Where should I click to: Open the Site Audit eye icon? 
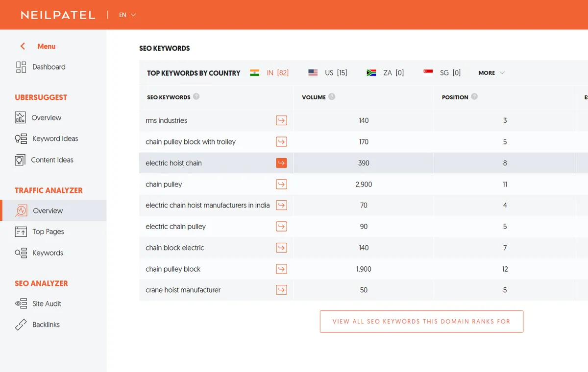point(21,303)
